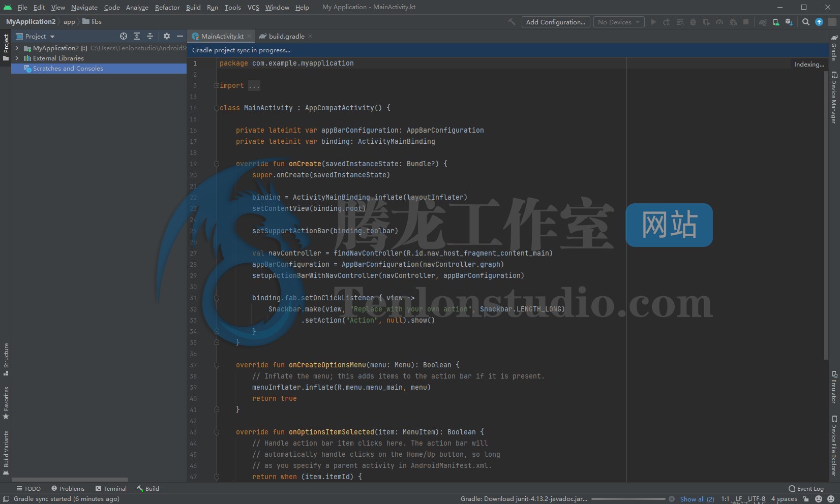
Task: Open the Project view dropdown
Action: 35,36
